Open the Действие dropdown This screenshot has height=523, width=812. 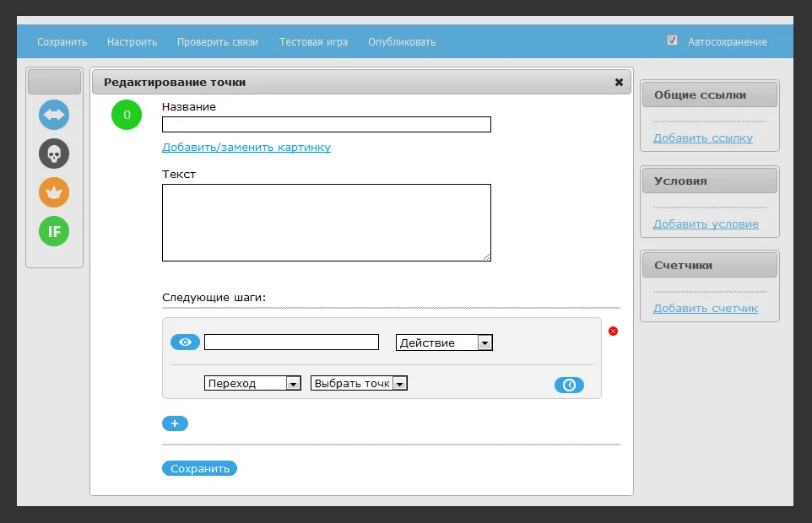coord(444,342)
